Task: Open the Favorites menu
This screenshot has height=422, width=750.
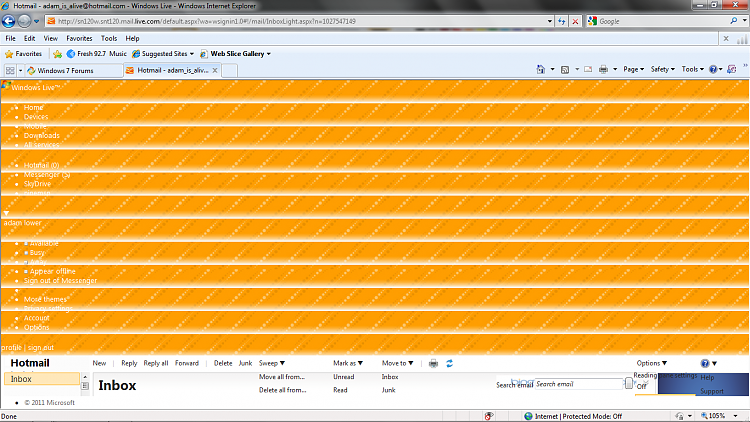Action: [x=79, y=38]
